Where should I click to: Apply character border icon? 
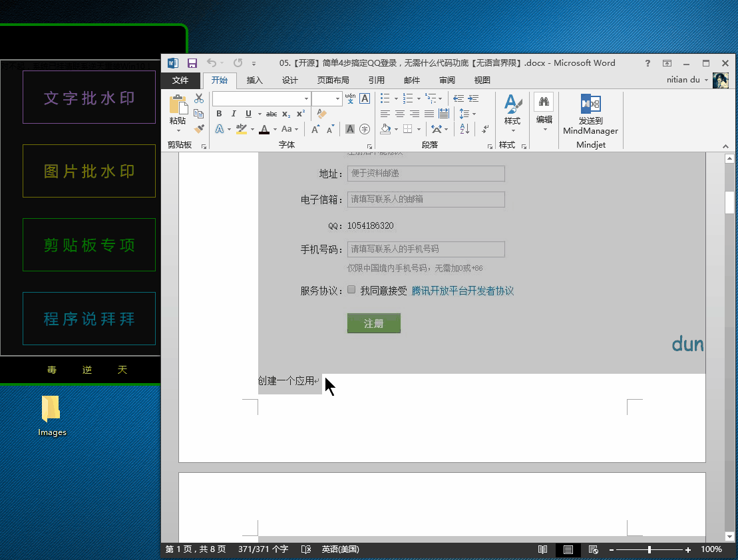[365, 98]
